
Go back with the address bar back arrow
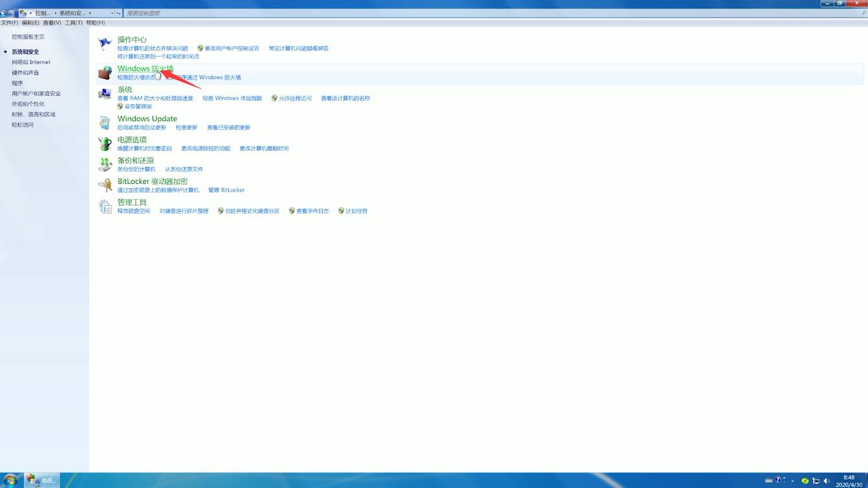pos(3,13)
